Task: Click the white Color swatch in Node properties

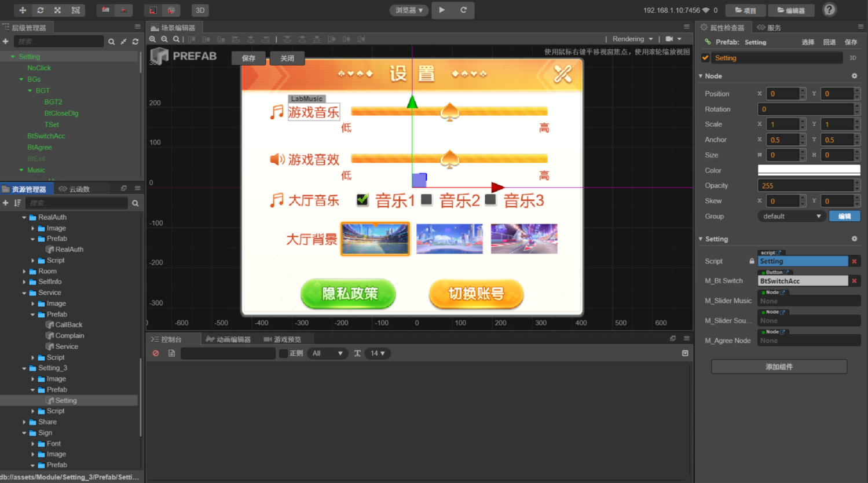Action: [x=808, y=170]
